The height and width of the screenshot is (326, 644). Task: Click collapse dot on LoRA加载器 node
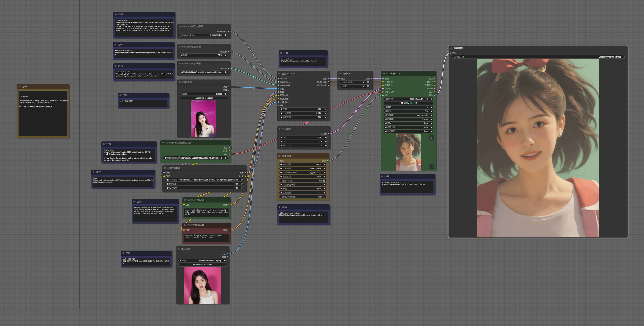(165, 168)
